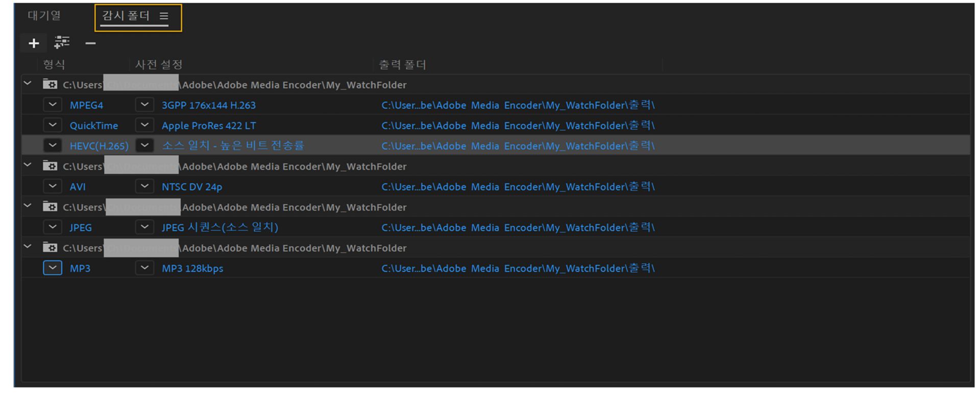Click the output folder path for MP3 row
980x404 pixels.
518,268
